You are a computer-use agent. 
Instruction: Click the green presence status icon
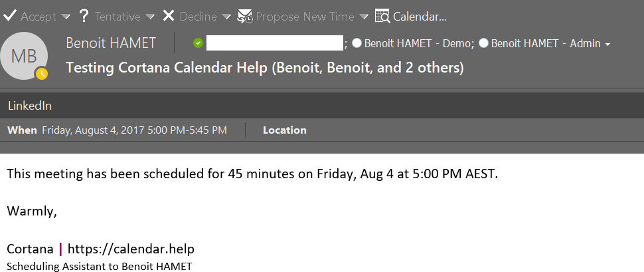click(198, 44)
